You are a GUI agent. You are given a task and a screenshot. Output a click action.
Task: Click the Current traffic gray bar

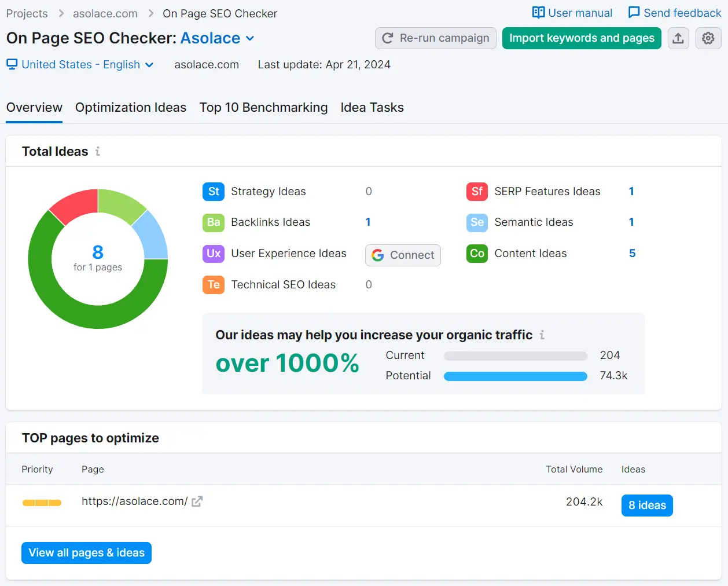(x=516, y=356)
